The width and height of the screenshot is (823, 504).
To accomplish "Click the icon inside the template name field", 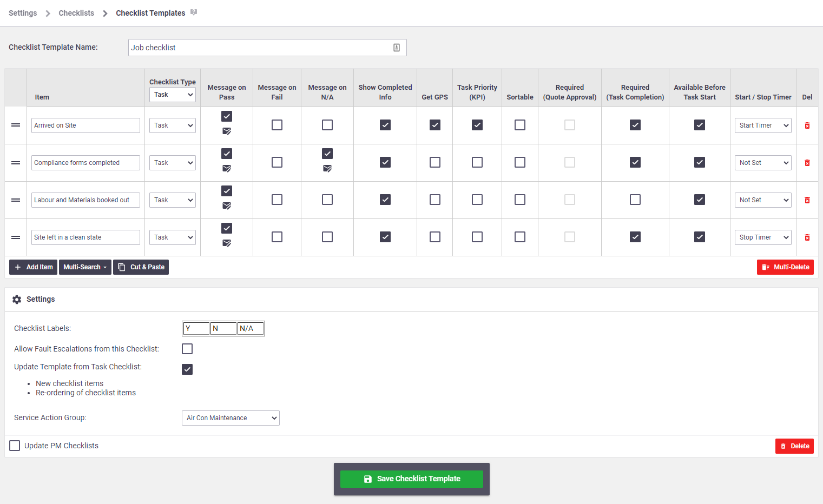I will 397,48.
